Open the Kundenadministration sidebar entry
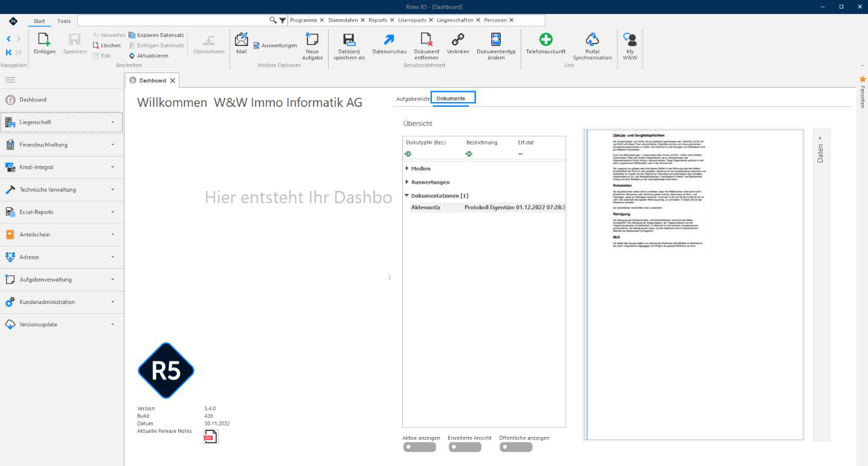The image size is (868, 466). 62,302
